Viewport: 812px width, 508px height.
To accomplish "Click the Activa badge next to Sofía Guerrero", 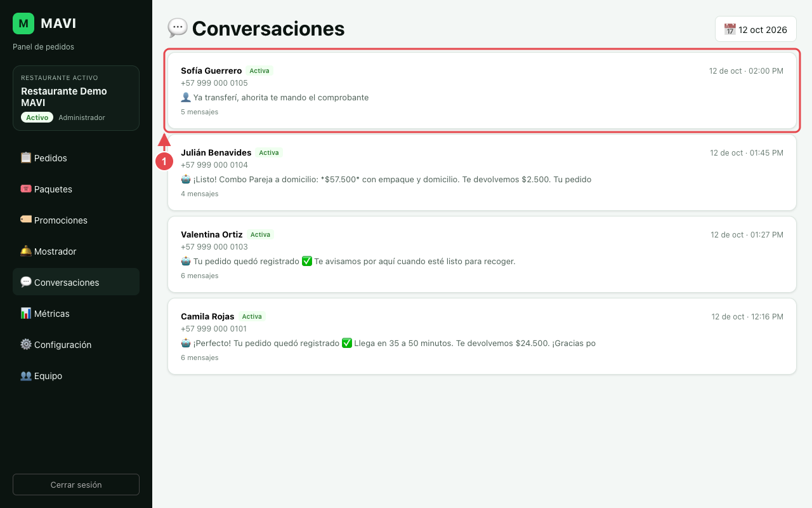I will coord(259,70).
